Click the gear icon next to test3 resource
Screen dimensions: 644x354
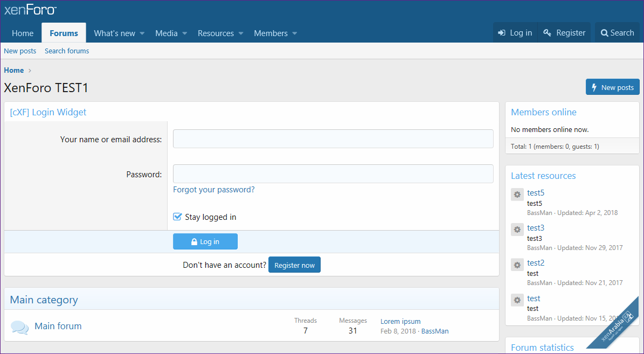(517, 229)
